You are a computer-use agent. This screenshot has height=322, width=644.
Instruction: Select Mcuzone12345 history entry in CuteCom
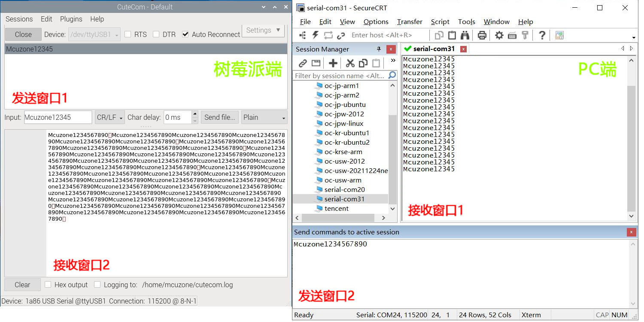(146, 49)
